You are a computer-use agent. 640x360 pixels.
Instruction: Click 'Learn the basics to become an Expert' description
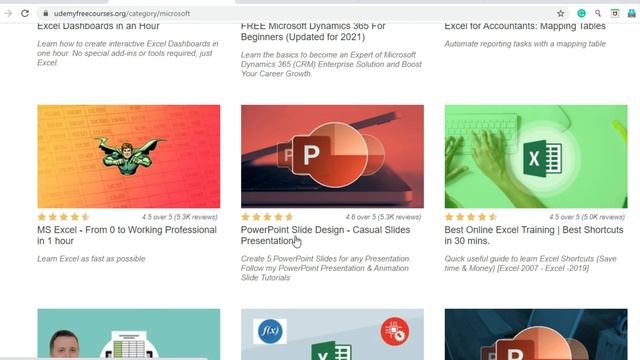click(x=331, y=64)
